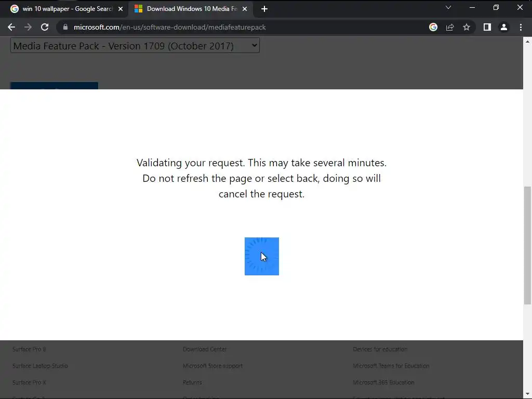The height and width of the screenshot is (399, 532).
Task: Minimize the Chrome window
Action: tap(472, 7)
